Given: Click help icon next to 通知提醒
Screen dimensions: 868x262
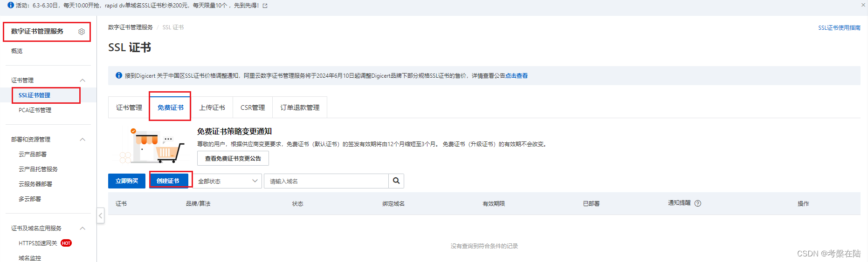Looking at the screenshot, I should [x=698, y=203].
